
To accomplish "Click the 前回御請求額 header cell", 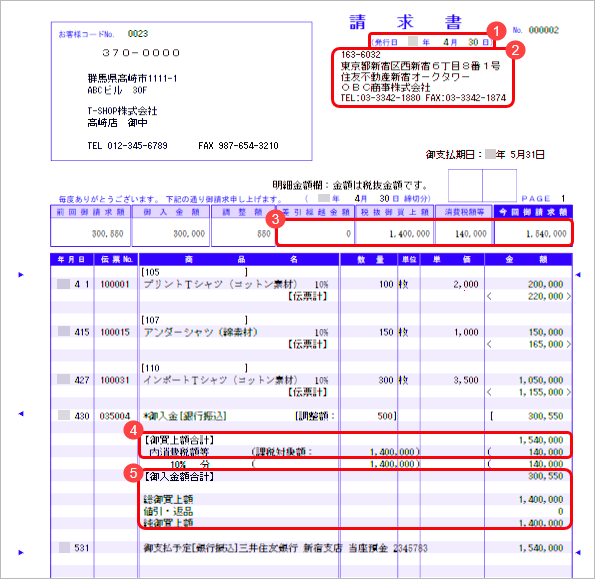I will pyautogui.click(x=90, y=212).
